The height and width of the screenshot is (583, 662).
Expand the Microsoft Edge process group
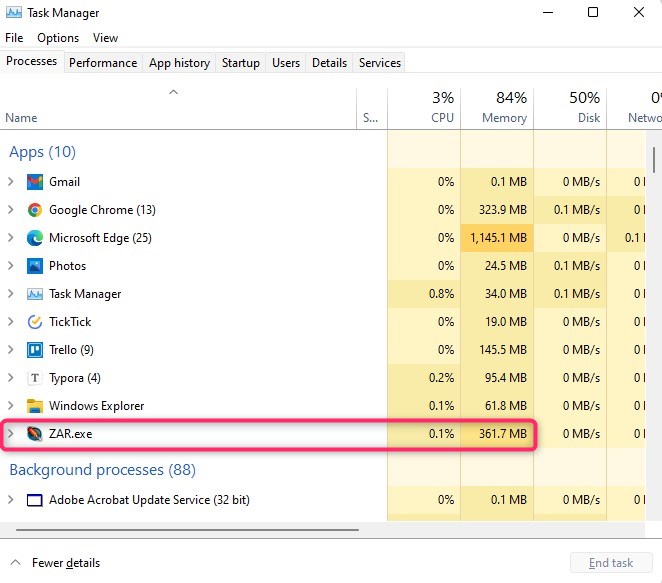[11, 238]
